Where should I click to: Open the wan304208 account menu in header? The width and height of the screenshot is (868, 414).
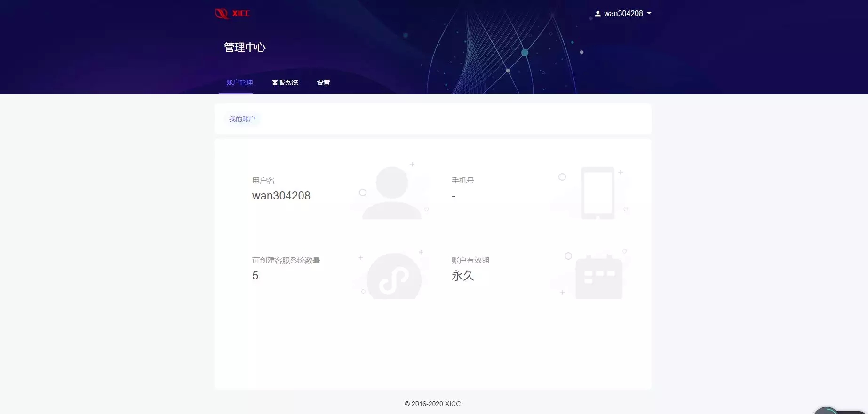click(x=623, y=14)
